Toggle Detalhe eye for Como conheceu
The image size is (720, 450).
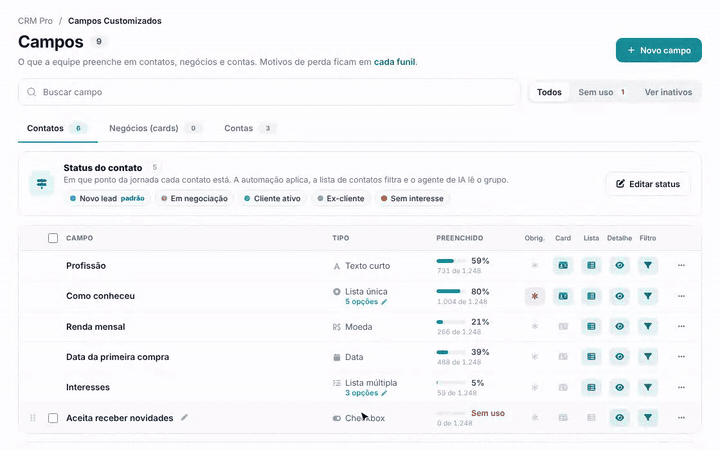[619, 296]
